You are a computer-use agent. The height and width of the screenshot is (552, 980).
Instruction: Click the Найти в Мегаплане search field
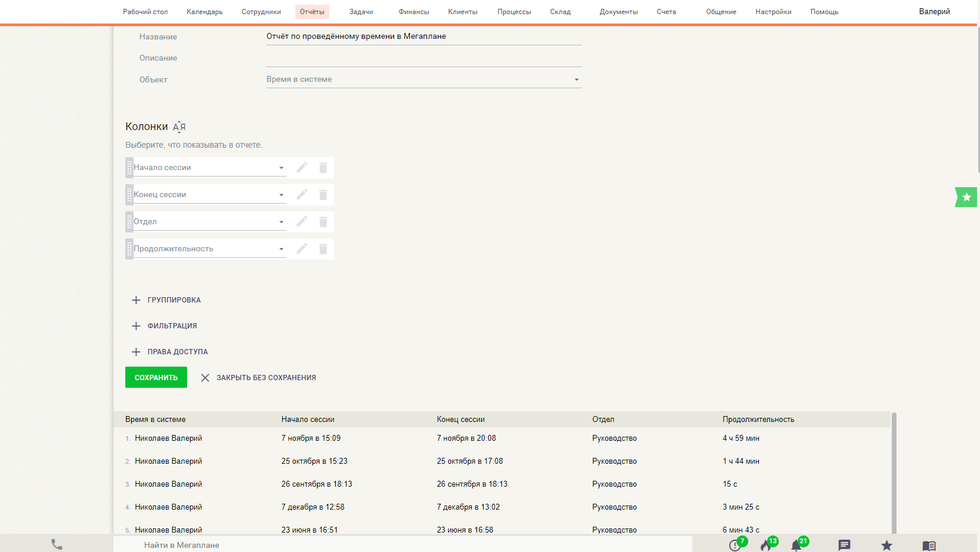tap(402, 545)
